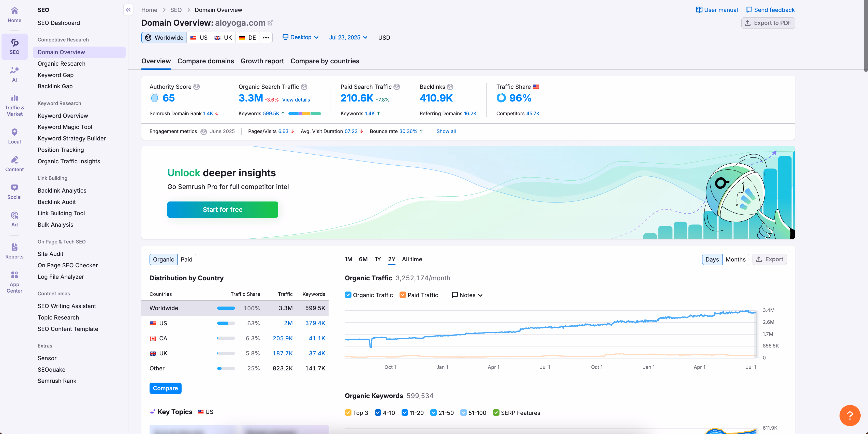Select the All time range
Screen dimensions: 868x434
coord(412,259)
